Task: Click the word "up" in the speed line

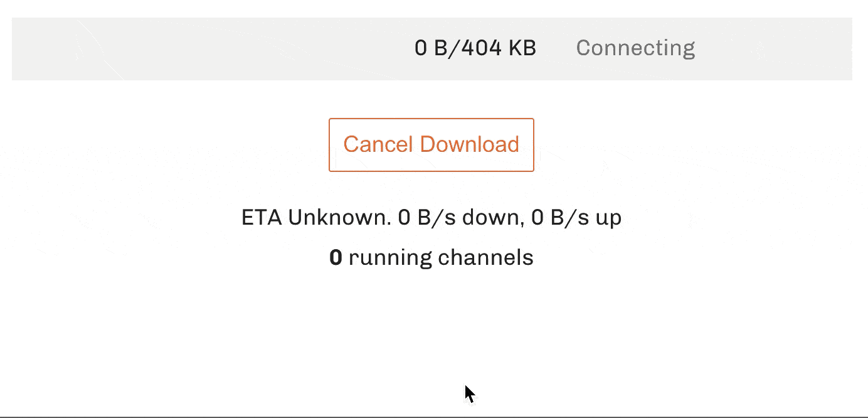Action: coord(608,218)
